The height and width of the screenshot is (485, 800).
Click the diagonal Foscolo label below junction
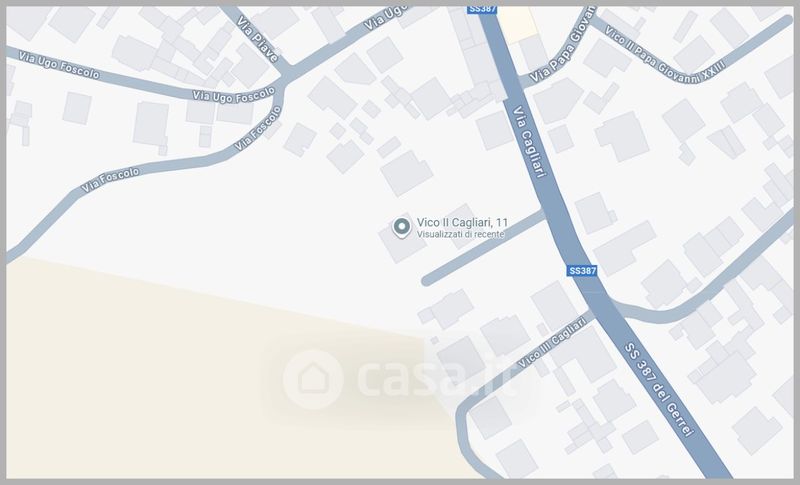point(258,127)
